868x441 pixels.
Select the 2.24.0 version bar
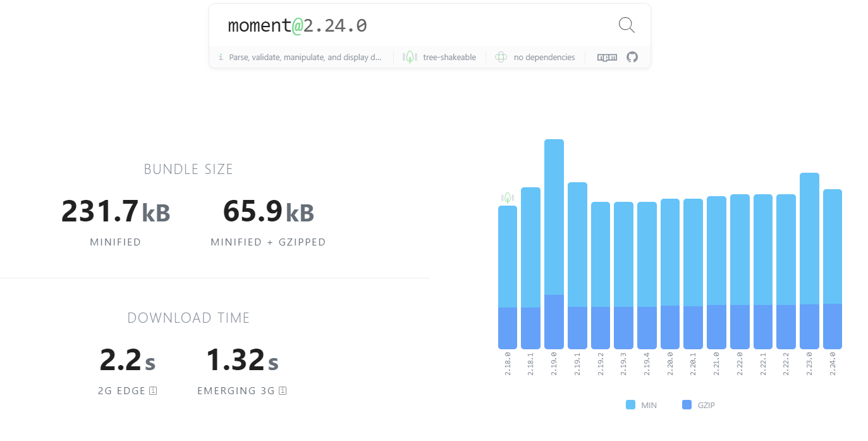833,269
